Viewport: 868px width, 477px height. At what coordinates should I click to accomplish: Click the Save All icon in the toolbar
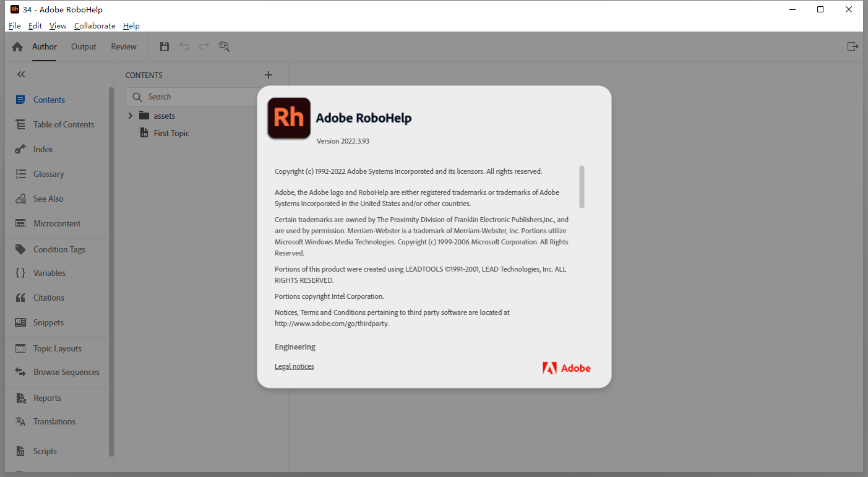pyautogui.click(x=164, y=46)
